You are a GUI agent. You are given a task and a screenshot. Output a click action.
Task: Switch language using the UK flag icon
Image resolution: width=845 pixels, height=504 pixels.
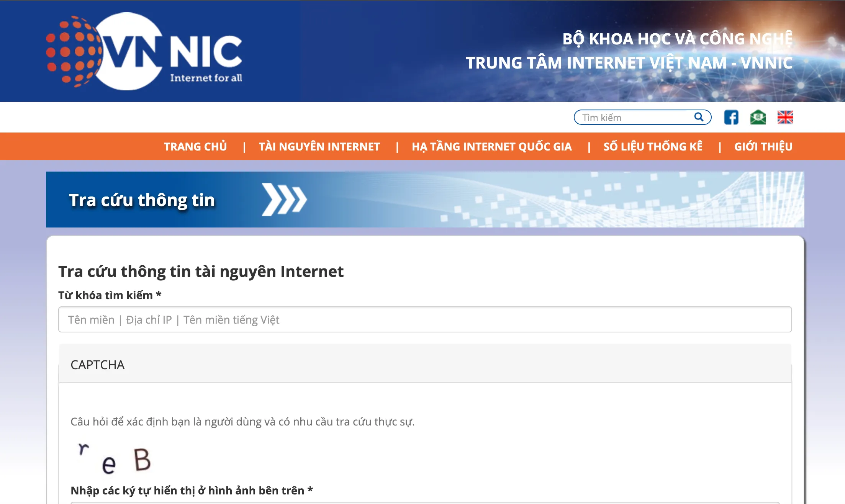(x=785, y=118)
